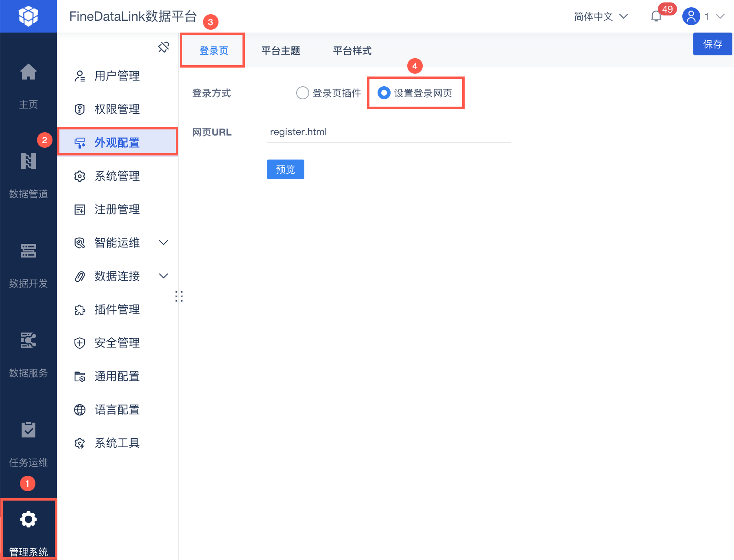Click the 智能运维 icon

80,243
